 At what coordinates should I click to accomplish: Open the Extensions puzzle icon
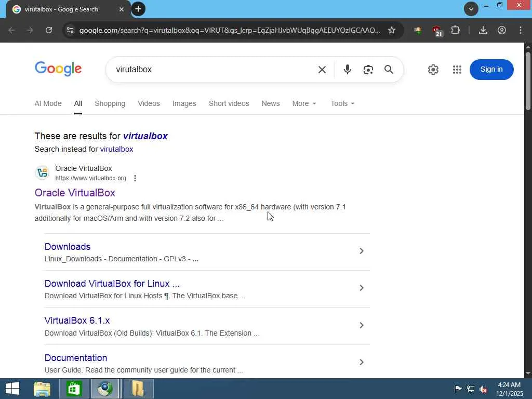click(455, 30)
